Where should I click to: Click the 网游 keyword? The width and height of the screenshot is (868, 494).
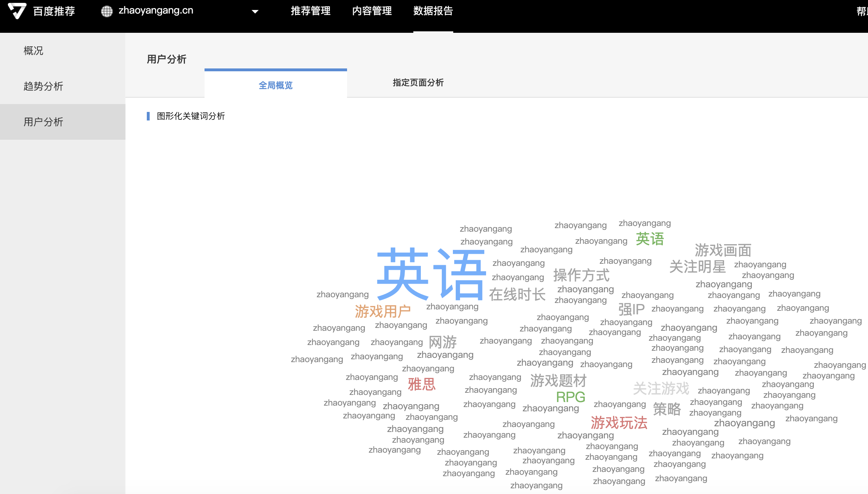click(443, 342)
